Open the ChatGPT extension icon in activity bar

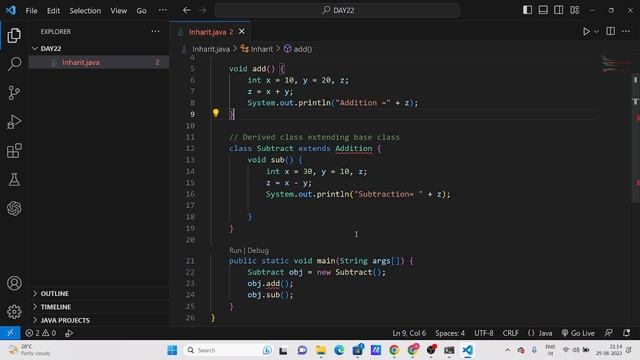click(x=14, y=209)
